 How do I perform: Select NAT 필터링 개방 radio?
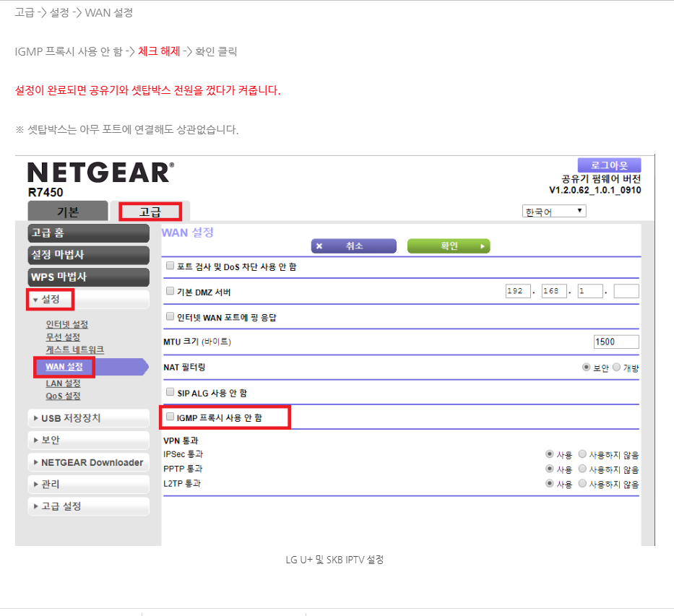[x=616, y=368]
